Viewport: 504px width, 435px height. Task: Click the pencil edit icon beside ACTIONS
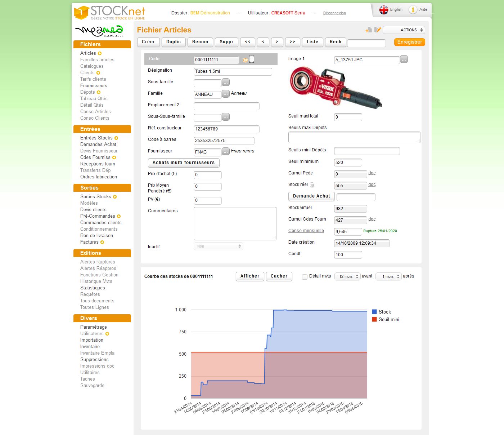coord(377,30)
